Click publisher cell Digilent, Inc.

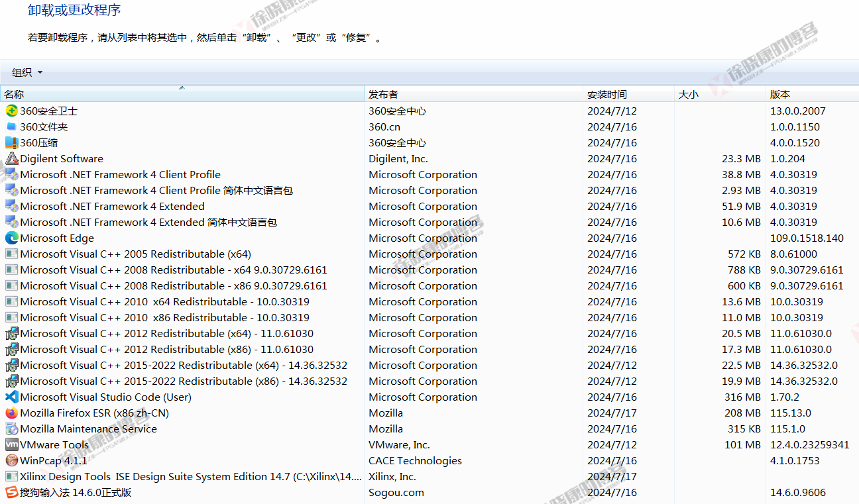[x=398, y=158]
